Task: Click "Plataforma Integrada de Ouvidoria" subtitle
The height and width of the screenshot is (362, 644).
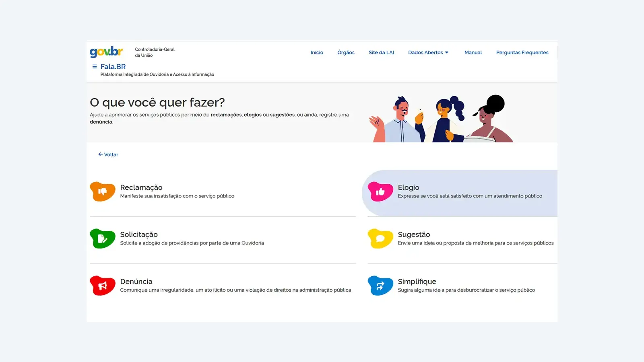Action: pyautogui.click(x=157, y=74)
